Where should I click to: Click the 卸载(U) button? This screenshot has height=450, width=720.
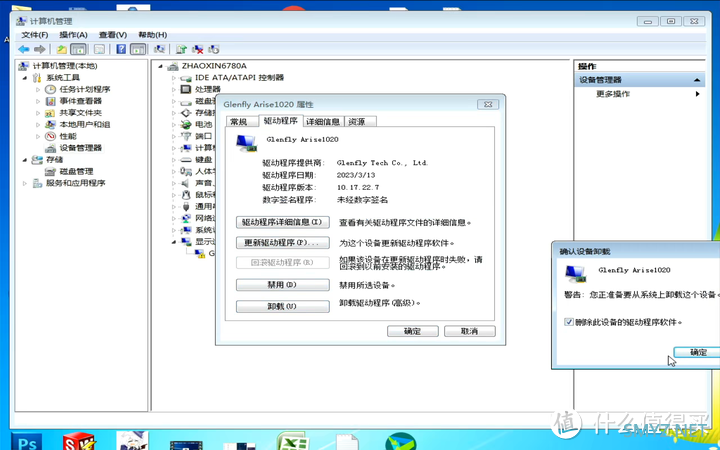(283, 306)
